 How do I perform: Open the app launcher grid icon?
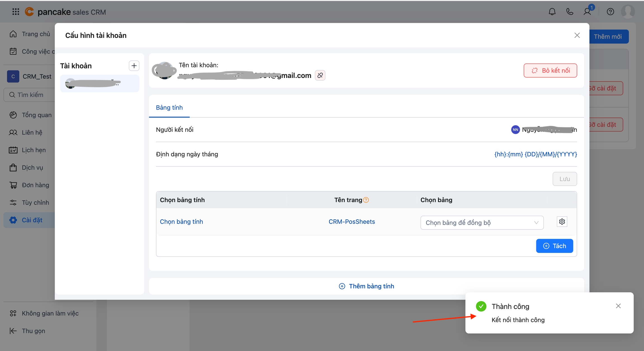click(x=16, y=12)
